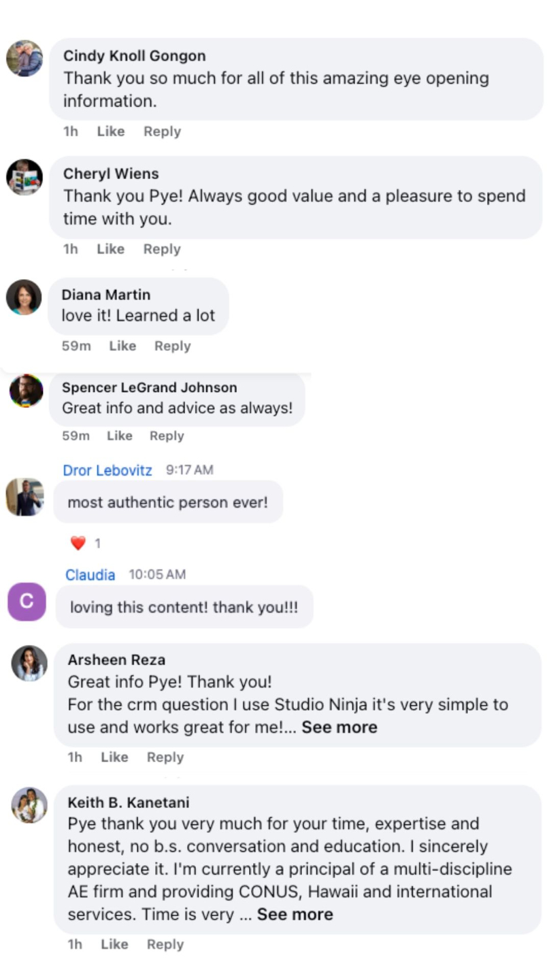Open Keith B. Kanetani's avatar
Viewport: 551px width, 980px height.
29,805
